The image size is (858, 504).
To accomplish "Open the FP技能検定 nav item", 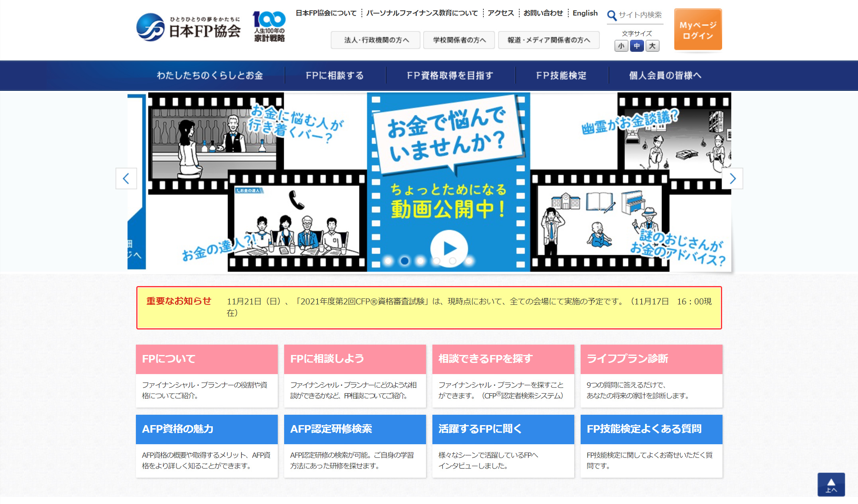I will tap(561, 76).
